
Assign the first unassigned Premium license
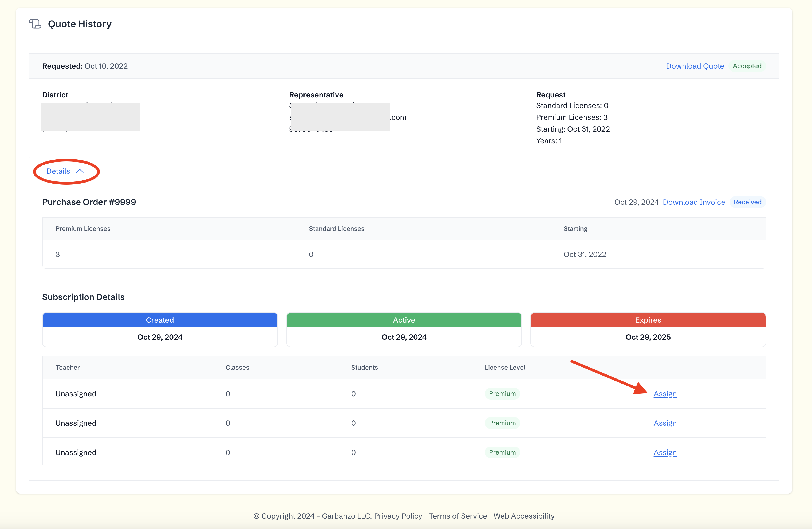point(665,394)
